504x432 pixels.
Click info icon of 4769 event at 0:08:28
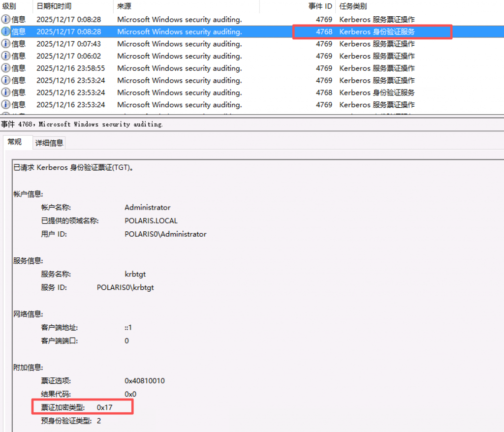click(5, 20)
